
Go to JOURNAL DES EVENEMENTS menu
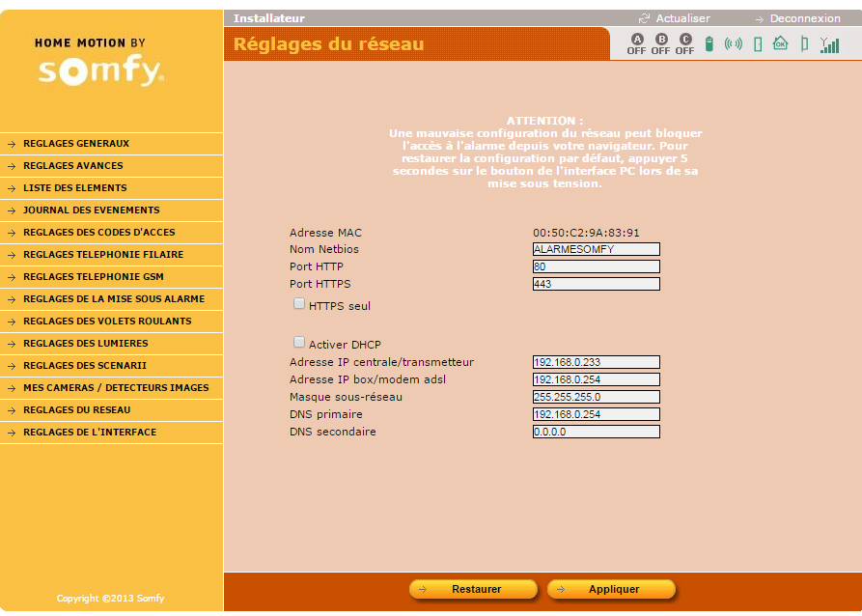click(92, 210)
